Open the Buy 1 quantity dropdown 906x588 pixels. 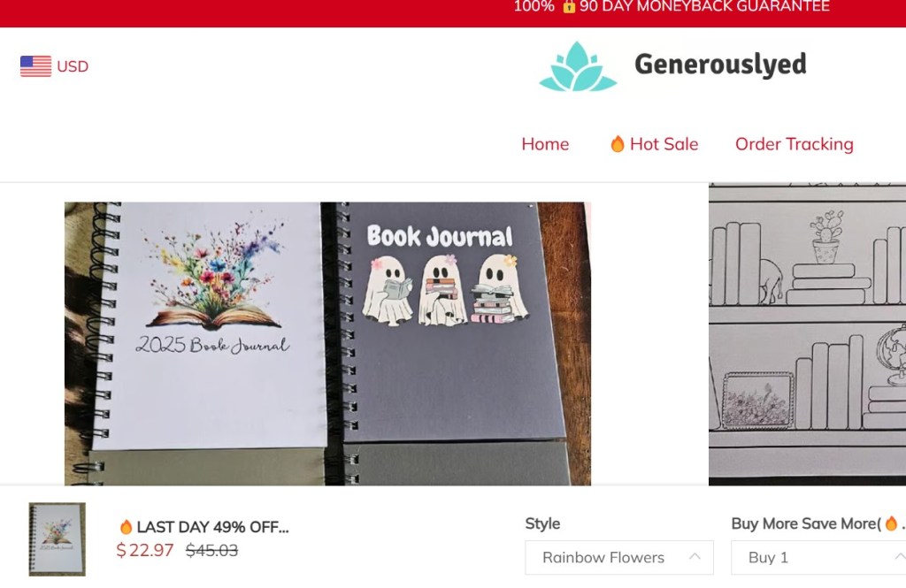pos(818,557)
